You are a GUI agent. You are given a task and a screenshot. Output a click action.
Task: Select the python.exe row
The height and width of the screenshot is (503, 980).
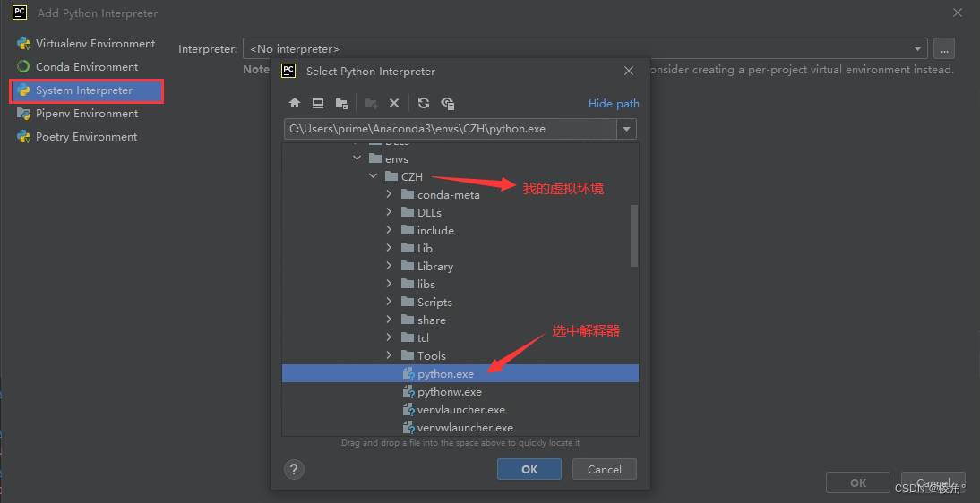(460, 373)
